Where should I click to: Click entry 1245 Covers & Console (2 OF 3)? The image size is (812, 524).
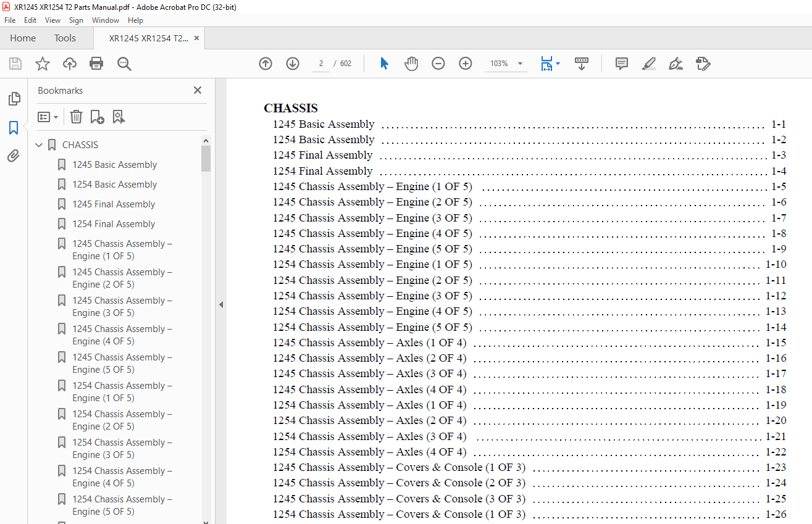[530, 483]
